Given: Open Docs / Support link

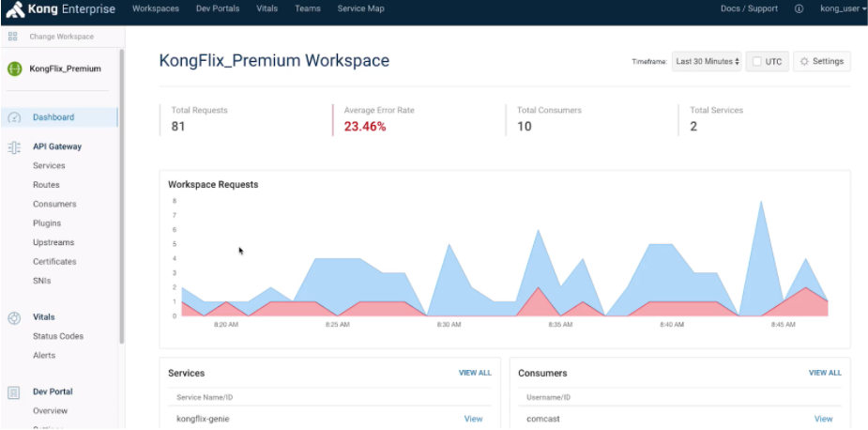Looking at the screenshot, I should point(748,8).
